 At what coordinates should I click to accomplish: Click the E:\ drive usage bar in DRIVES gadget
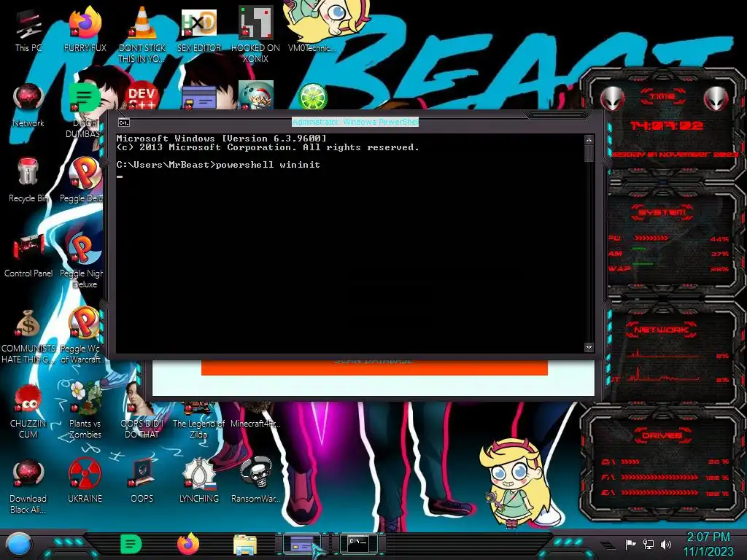coord(659,492)
